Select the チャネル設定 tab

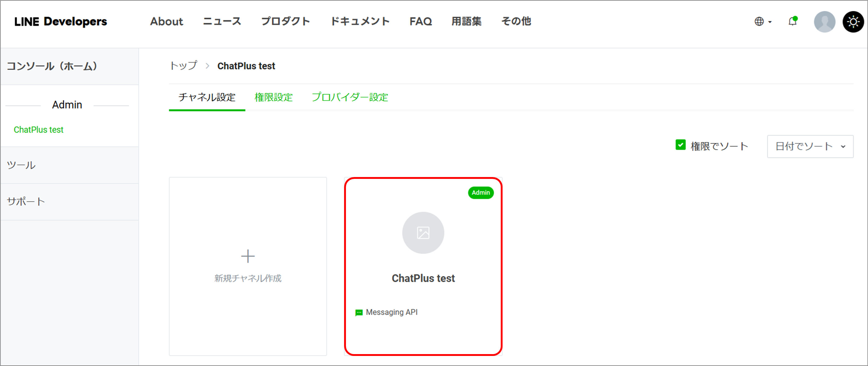click(207, 97)
